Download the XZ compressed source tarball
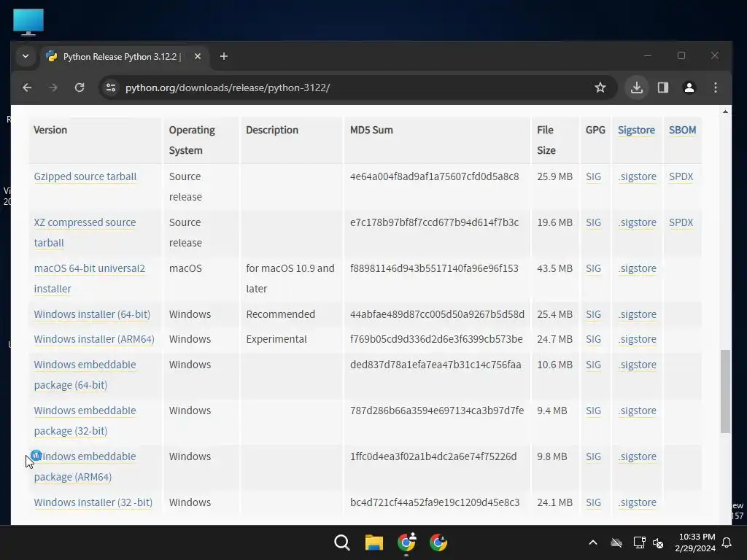The width and height of the screenshot is (747, 560). pyautogui.click(x=85, y=233)
